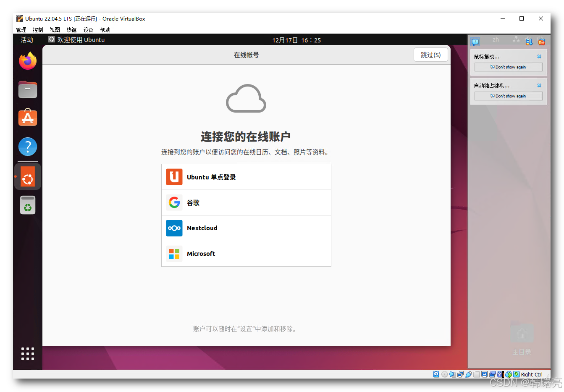Image resolution: width=564 pixels, height=392 pixels.
Task: Open the Show Applications grid
Action: tap(27, 354)
